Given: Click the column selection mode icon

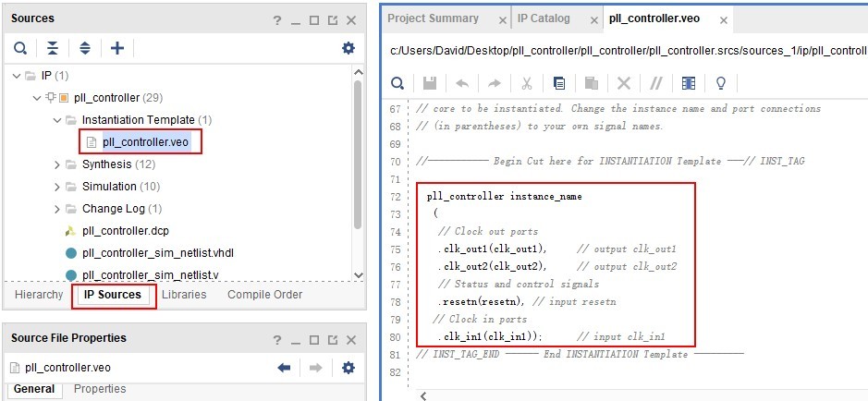Looking at the screenshot, I should point(689,83).
